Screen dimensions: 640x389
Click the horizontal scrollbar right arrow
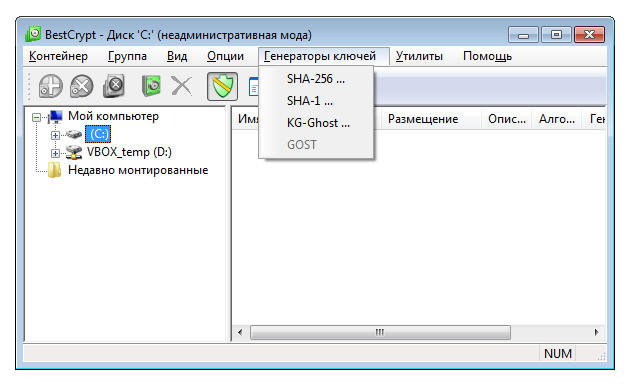(597, 333)
